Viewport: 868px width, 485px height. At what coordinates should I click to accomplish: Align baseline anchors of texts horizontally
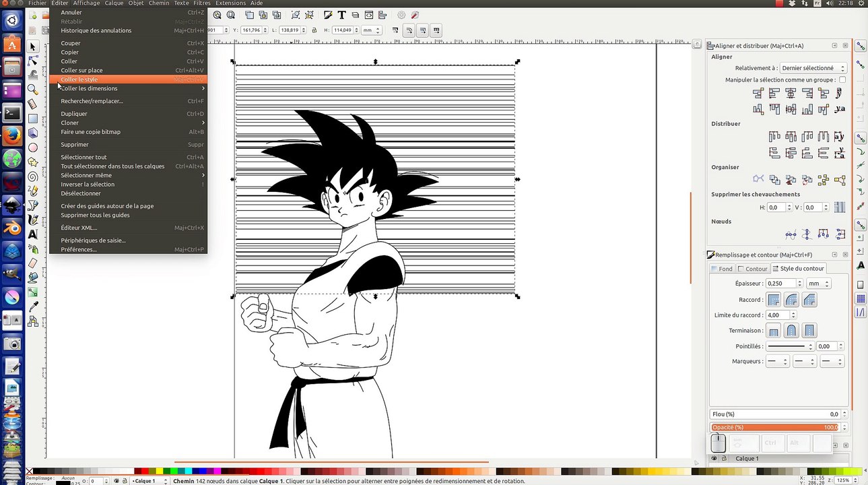(x=839, y=93)
